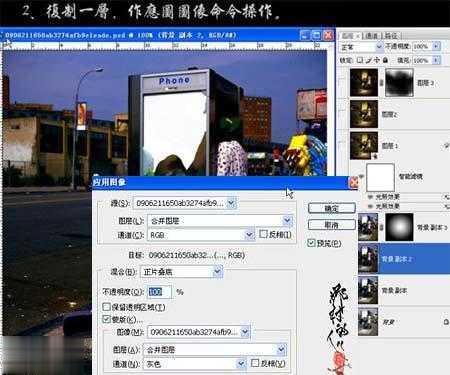Image resolution: width=450 pixels, height=375 pixels.
Task: Click the Phone booth sign in canvas
Action: pyautogui.click(x=174, y=80)
